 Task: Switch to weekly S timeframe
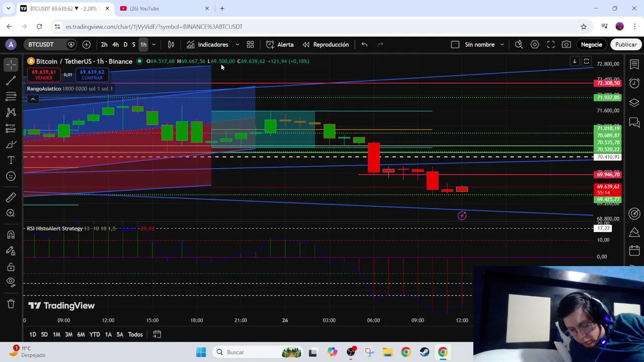(133, 45)
